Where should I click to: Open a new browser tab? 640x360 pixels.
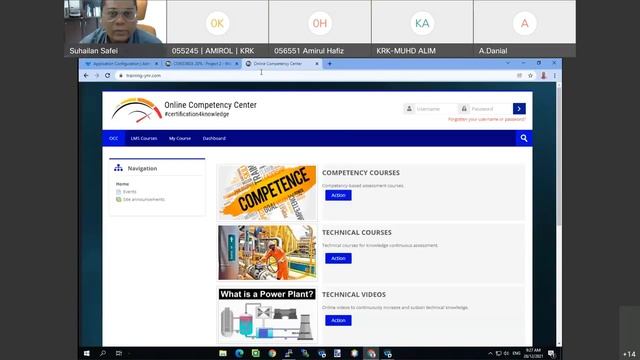[330, 64]
